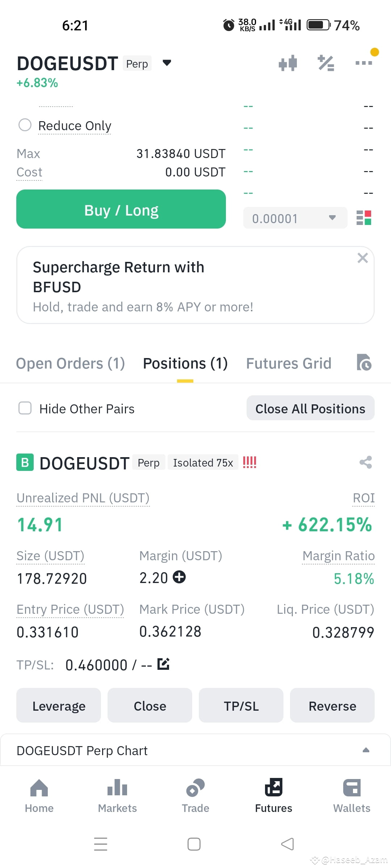Screen dimensions: 391x868
Task: Switch to the Futures Grid tab
Action: point(289,363)
